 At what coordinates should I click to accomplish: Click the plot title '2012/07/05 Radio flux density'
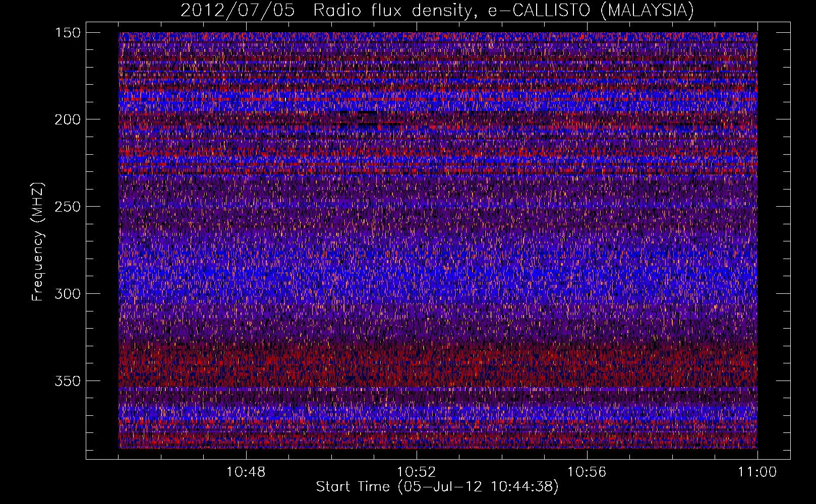(x=437, y=11)
